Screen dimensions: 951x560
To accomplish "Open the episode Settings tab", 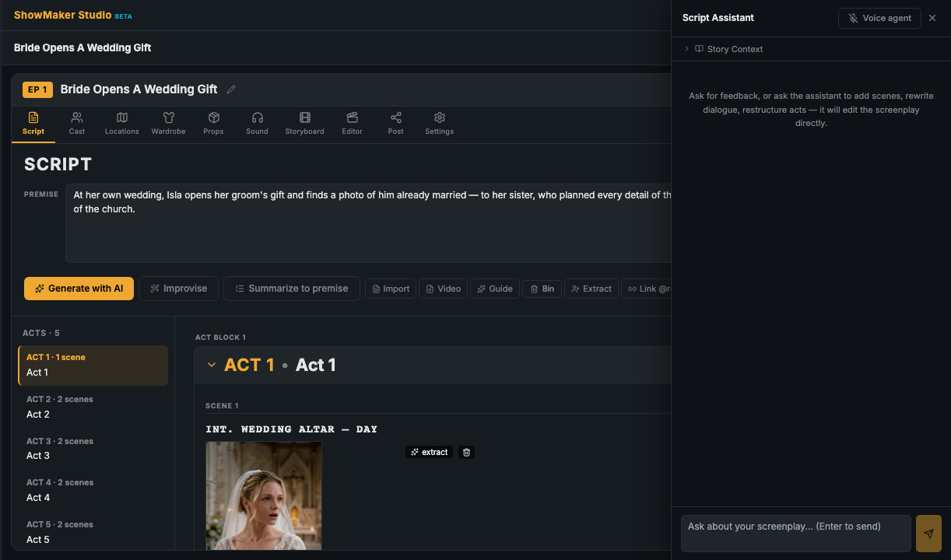I will pyautogui.click(x=439, y=124).
